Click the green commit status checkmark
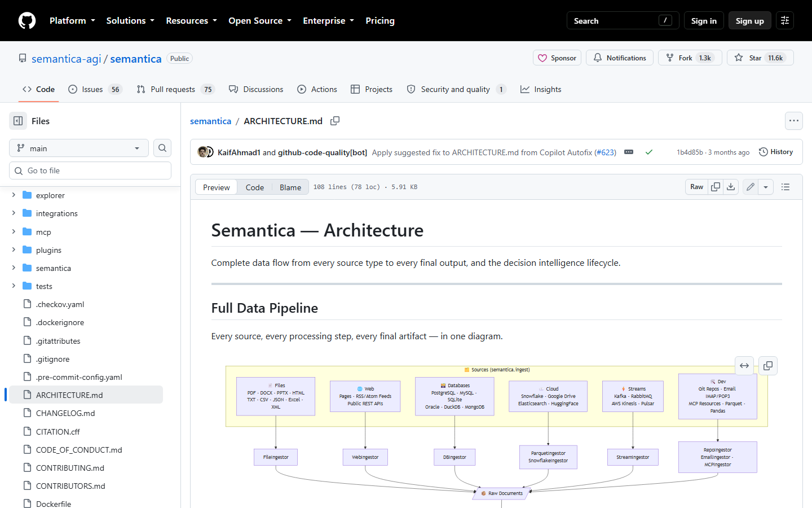812x508 pixels. click(x=649, y=152)
